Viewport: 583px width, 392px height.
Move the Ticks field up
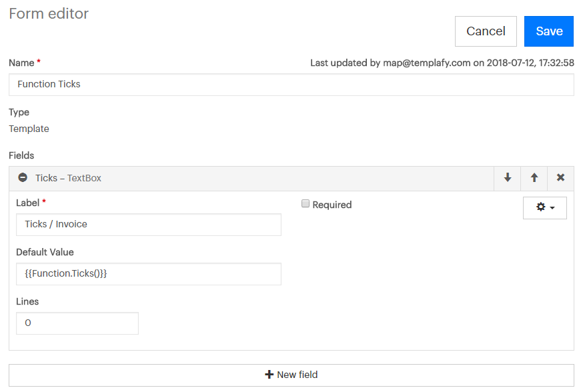(x=534, y=178)
